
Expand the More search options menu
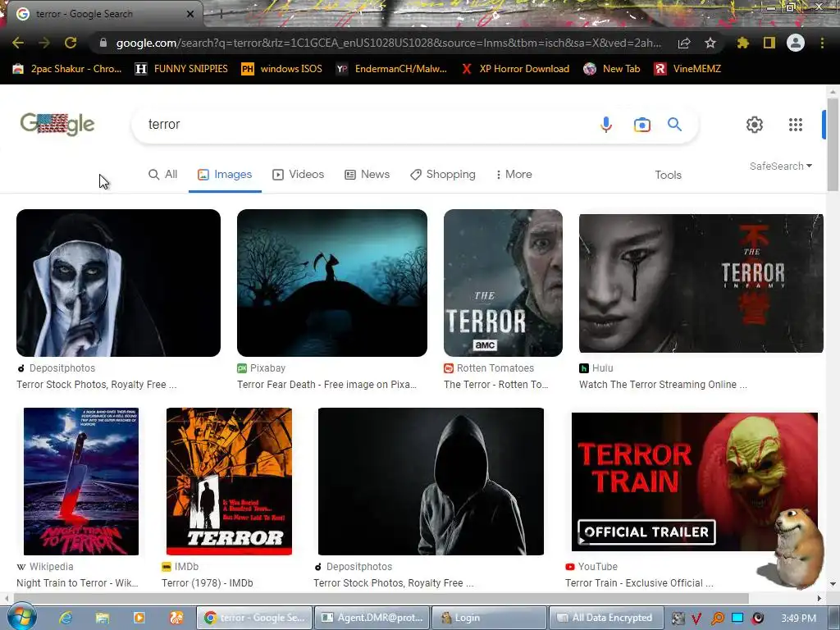514,174
